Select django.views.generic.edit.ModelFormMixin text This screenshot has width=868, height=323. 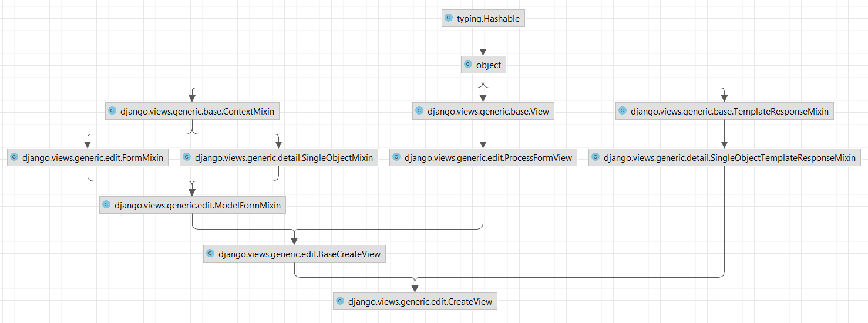tap(197, 206)
